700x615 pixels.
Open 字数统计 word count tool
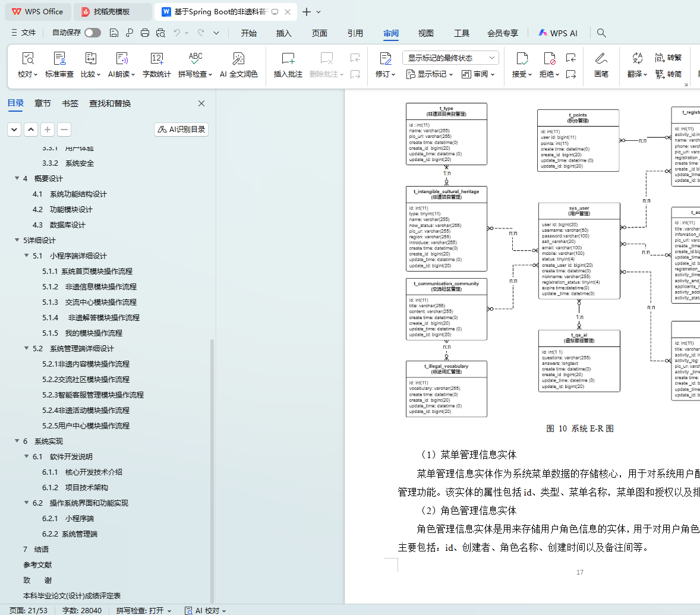(x=156, y=59)
